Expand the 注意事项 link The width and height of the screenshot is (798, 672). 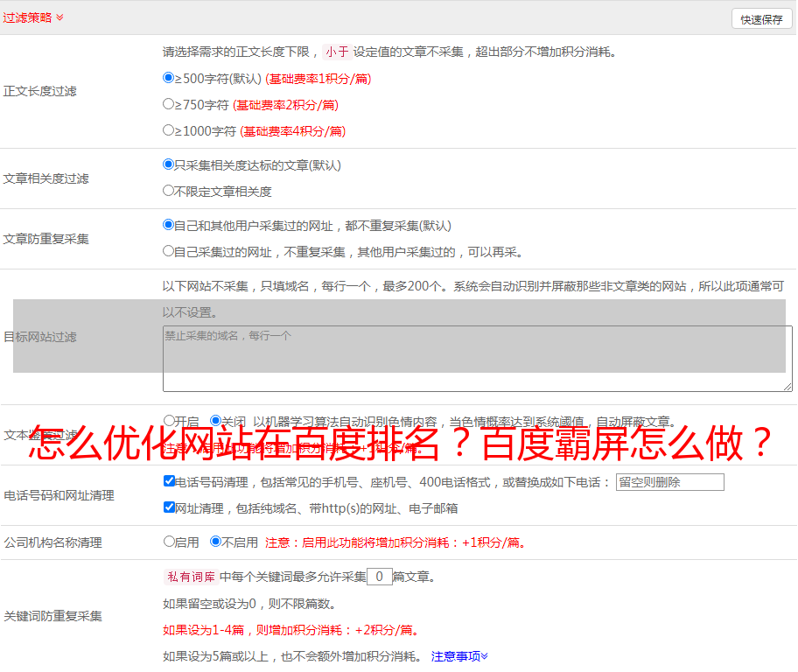pyautogui.click(x=459, y=656)
